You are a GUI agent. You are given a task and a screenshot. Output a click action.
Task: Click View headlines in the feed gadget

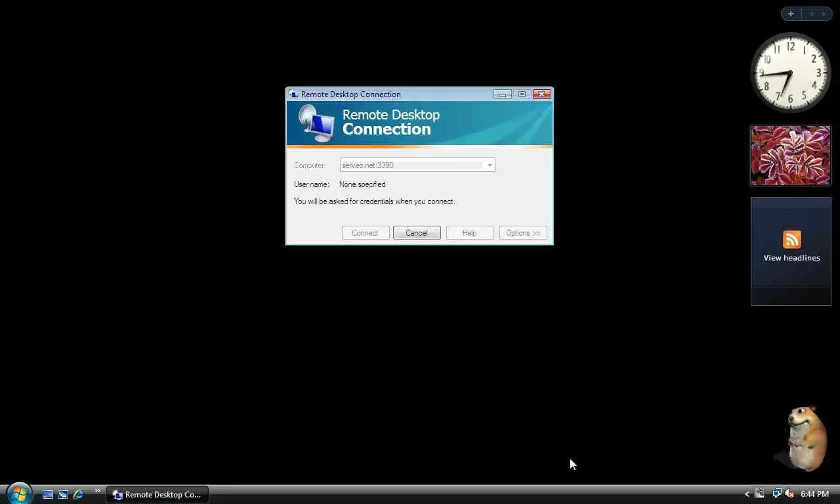(792, 258)
